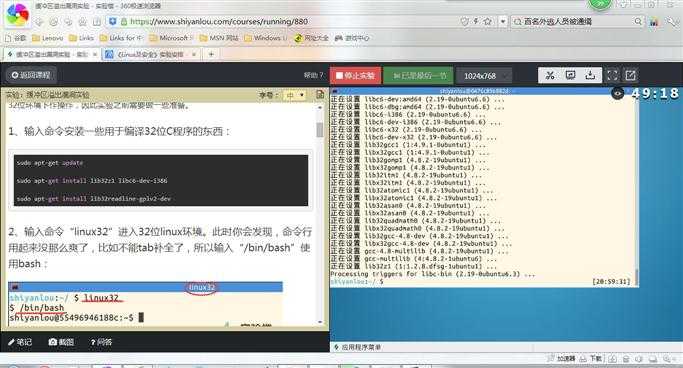Image resolution: width=683 pixels, height=368 pixels.
Task: Open the Links bookmark folder
Action: (x=81, y=38)
